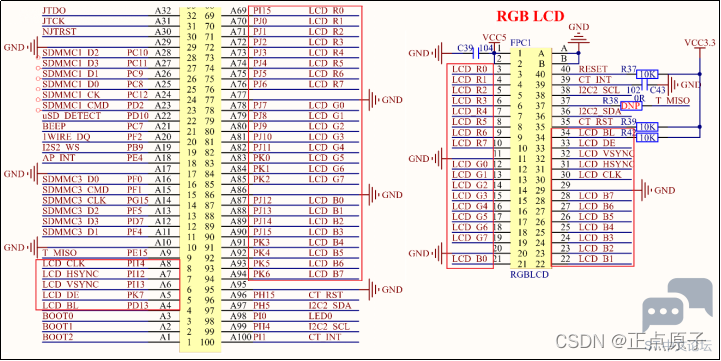Click LCD DE label at FPC1 pin 33

pos(597,143)
